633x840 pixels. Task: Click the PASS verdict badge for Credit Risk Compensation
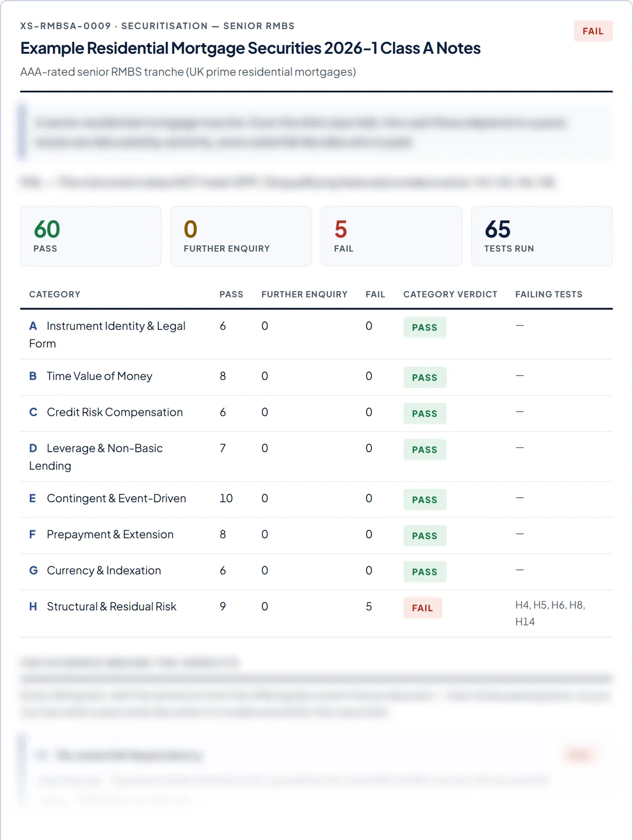point(425,414)
